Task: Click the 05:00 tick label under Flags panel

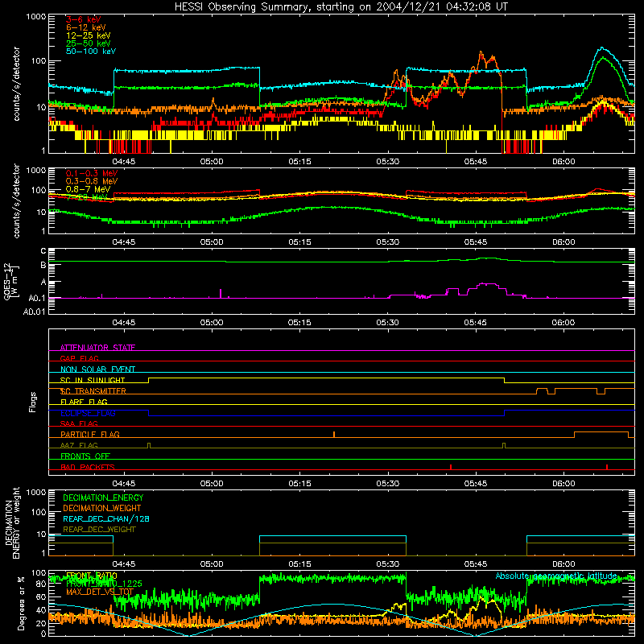Action: pos(212,484)
